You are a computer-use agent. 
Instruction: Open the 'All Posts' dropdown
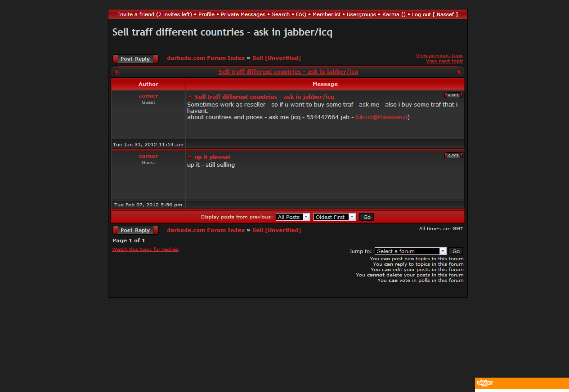(x=293, y=217)
